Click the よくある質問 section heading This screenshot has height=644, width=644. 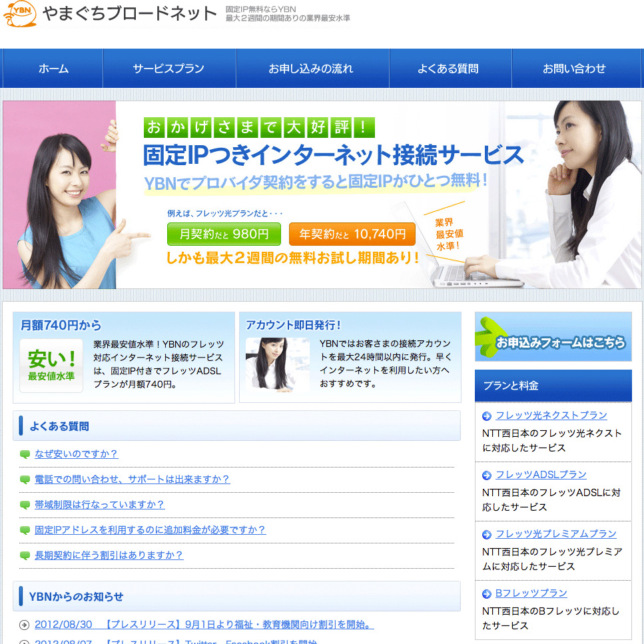[x=59, y=426]
